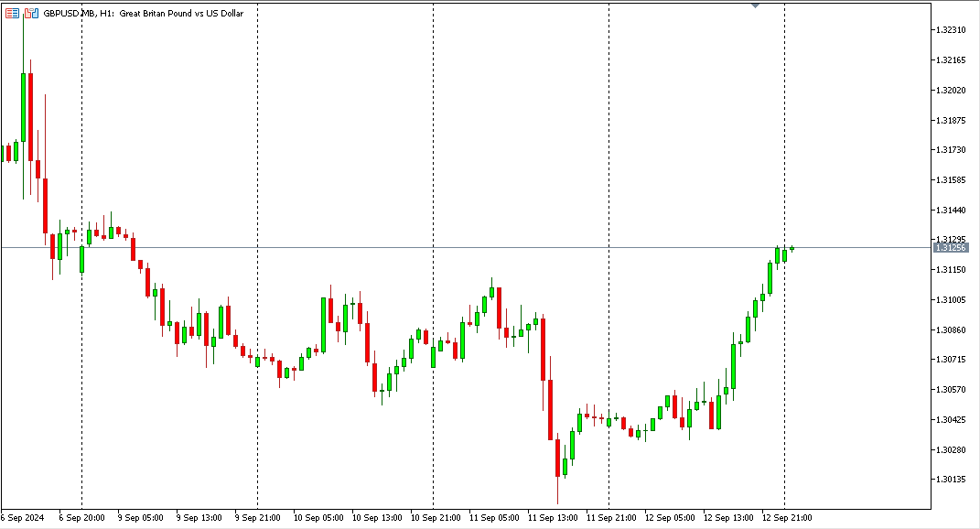
Task: Click the 1.31440 price axis label
Action: pyautogui.click(x=951, y=211)
